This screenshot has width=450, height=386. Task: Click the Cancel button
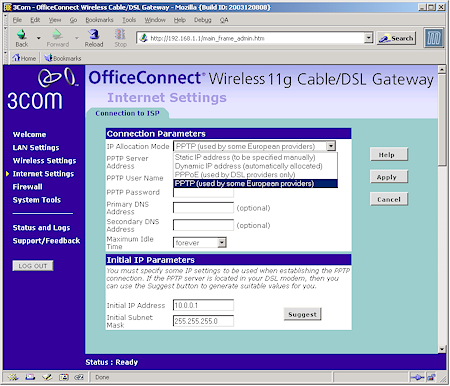click(389, 199)
